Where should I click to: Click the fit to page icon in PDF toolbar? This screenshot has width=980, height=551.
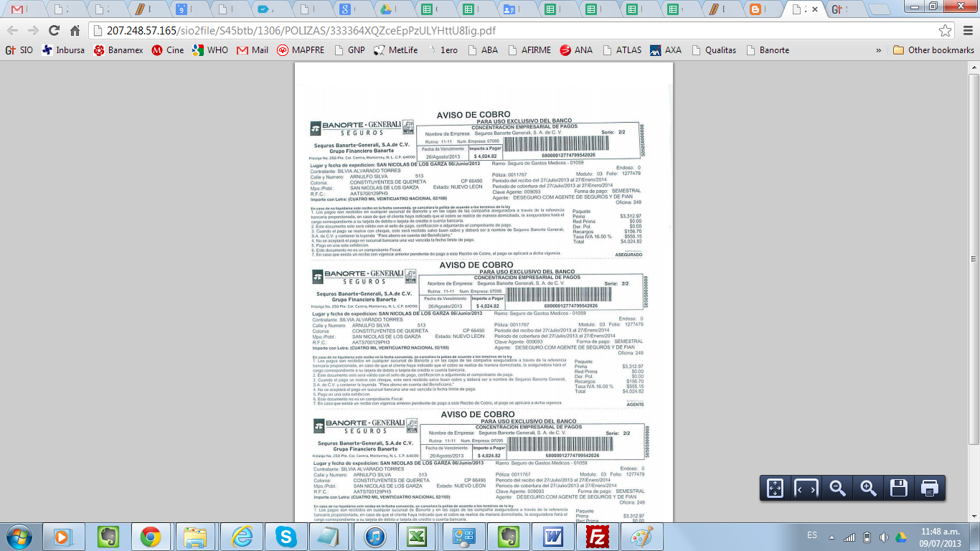click(775, 489)
